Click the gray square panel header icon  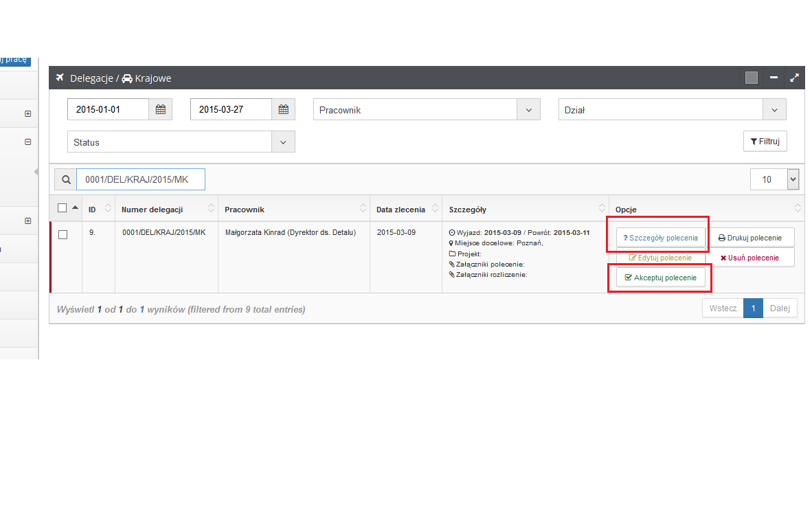point(751,78)
